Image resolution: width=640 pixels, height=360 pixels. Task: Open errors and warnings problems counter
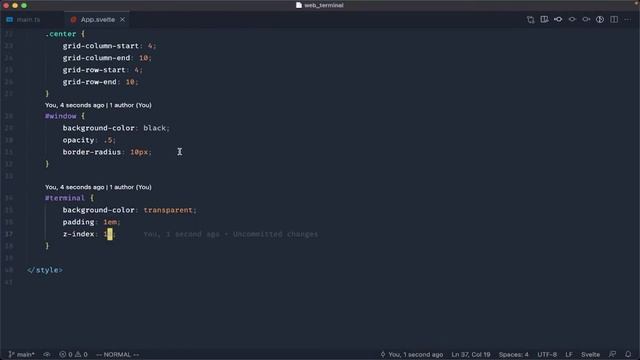point(73,354)
